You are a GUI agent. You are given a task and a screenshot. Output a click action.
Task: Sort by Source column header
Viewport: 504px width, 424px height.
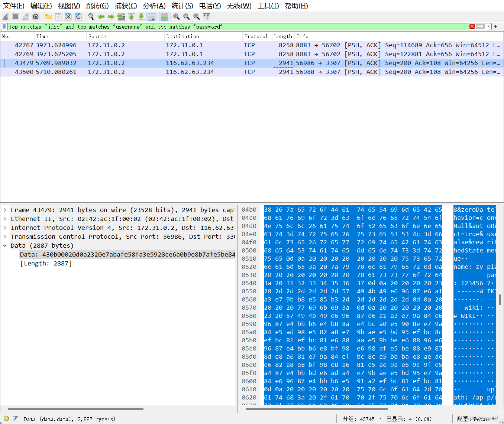click(125, 36)
